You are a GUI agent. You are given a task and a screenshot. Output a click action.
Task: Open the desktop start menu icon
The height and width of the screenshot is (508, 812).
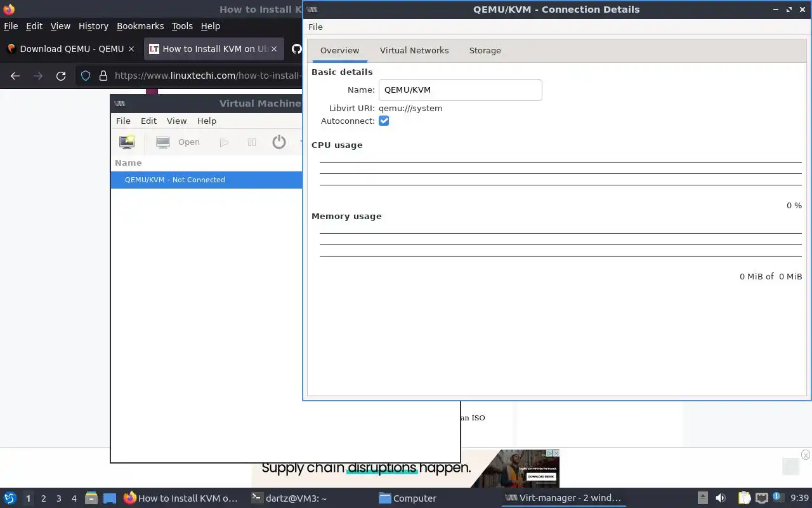point(10,498)
